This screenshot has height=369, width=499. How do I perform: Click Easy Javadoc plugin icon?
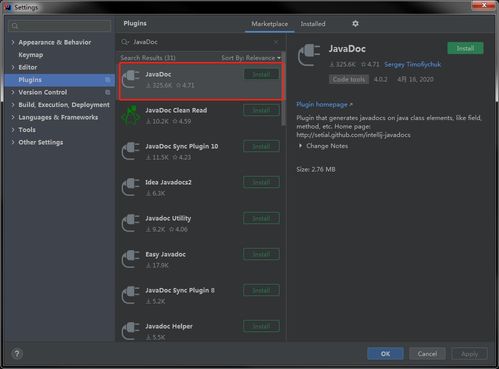tap(131, 259)
